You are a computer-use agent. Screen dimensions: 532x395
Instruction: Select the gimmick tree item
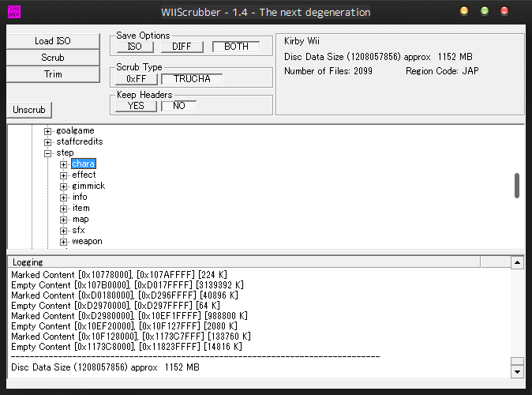(88, 186)
